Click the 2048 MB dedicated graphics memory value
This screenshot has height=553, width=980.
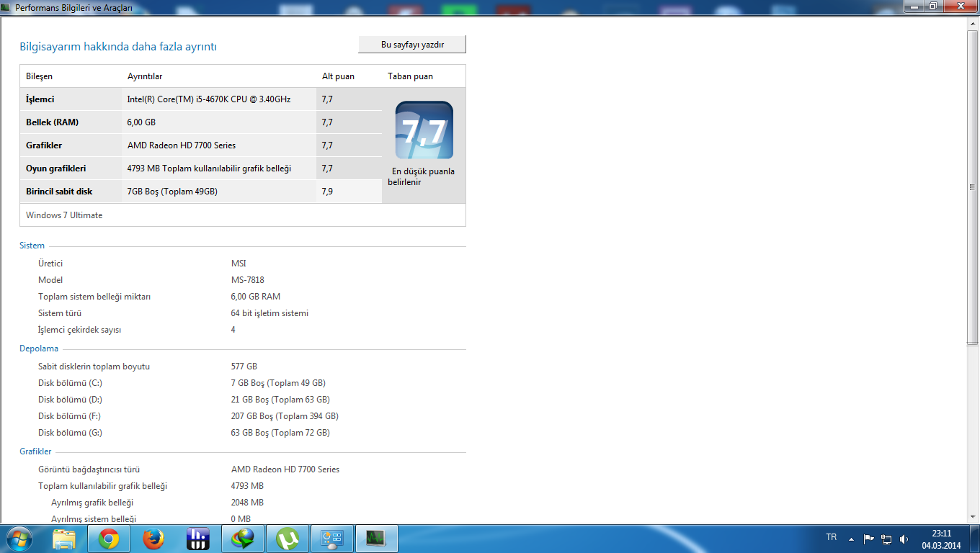point(247,503)
